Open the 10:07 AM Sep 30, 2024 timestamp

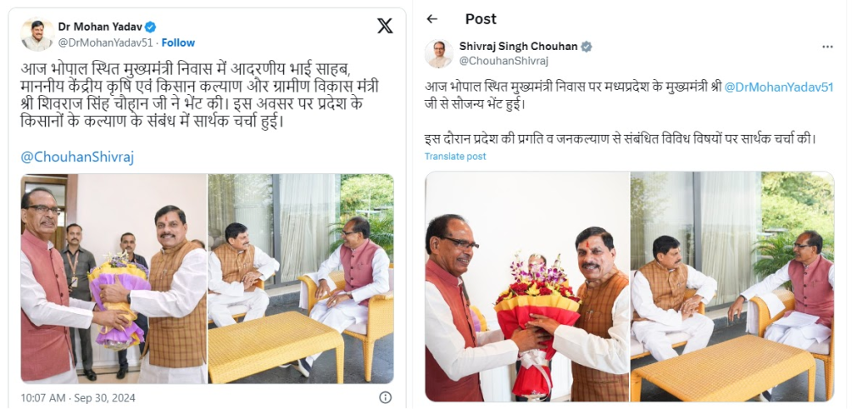(78, 398)
